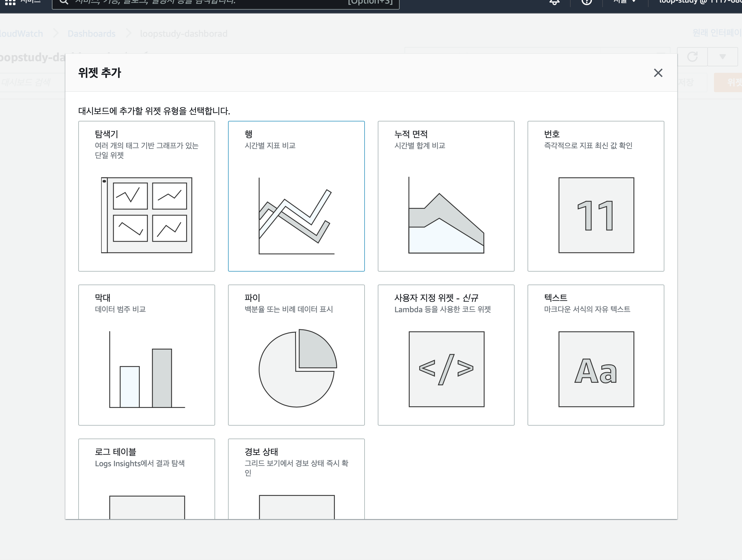This screenshot has height=560, width=742.
Task: Click the AWS console search field
Action: point(225,3)
